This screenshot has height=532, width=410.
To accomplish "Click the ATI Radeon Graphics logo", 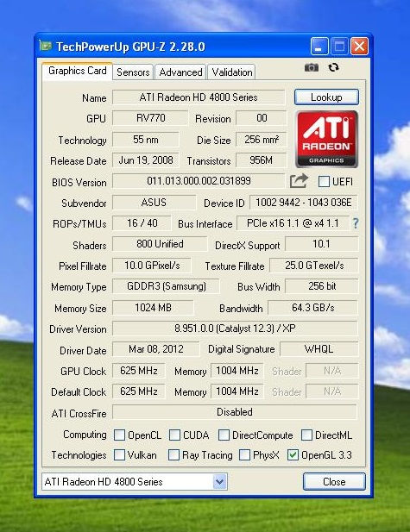I will coord(326,139).
